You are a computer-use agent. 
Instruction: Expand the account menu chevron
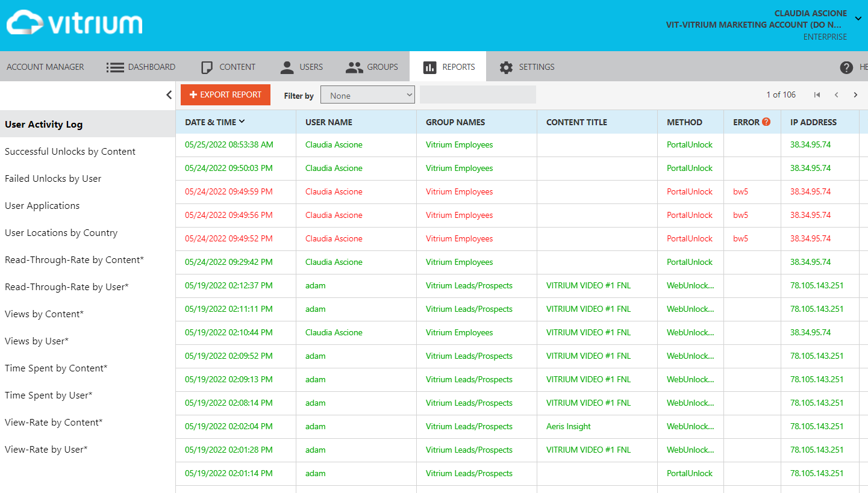(x=858, y=19)
